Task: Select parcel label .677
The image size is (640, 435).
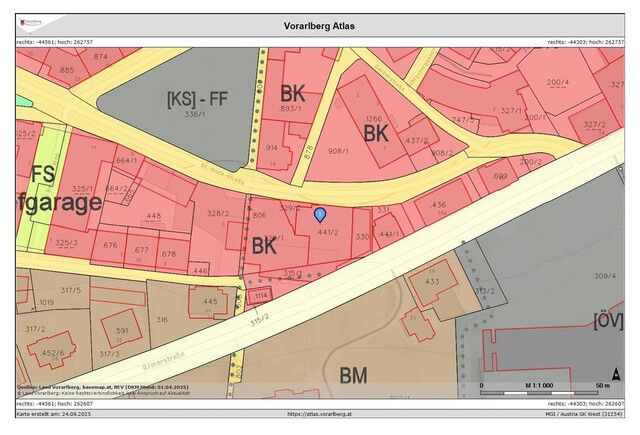Action: [141, 250]
